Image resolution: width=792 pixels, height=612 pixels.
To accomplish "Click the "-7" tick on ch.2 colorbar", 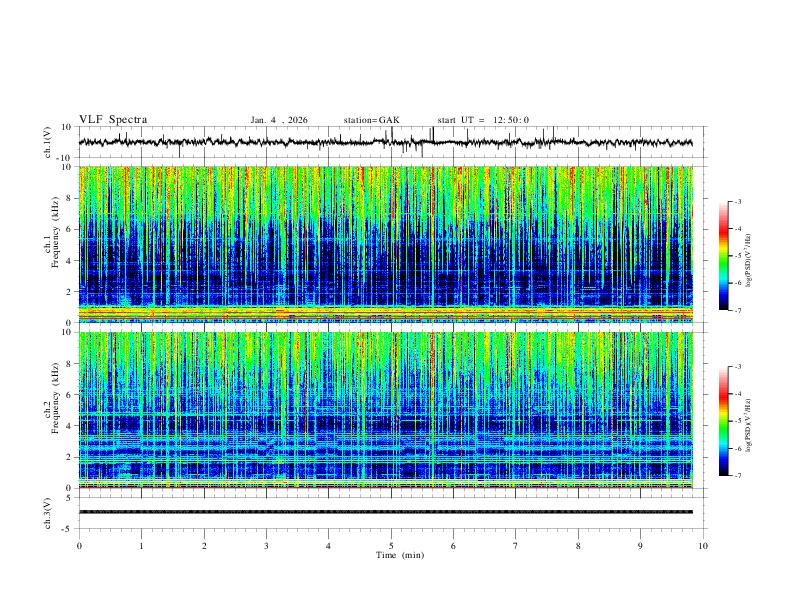I will click(738, 476).
